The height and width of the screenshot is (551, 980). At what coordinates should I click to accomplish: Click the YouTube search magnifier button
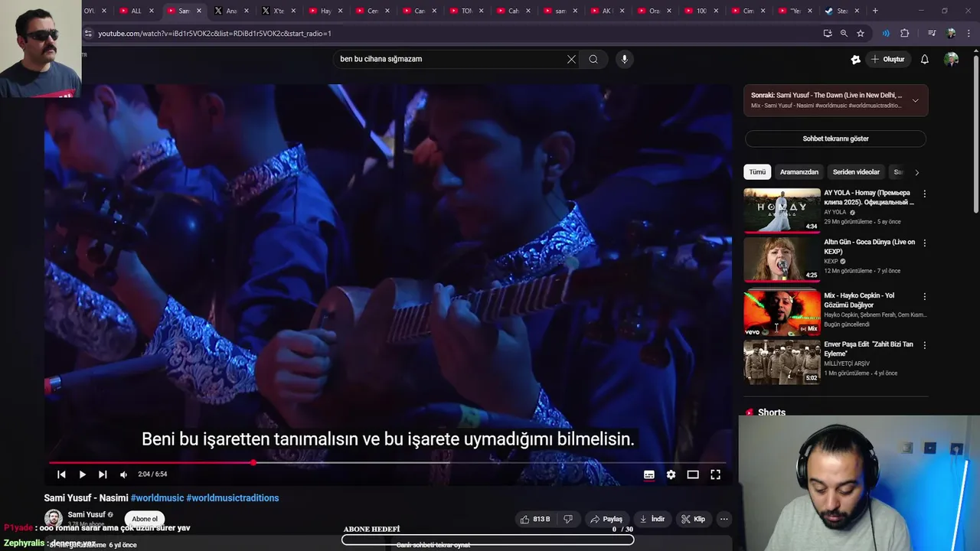tap(593, 59)
